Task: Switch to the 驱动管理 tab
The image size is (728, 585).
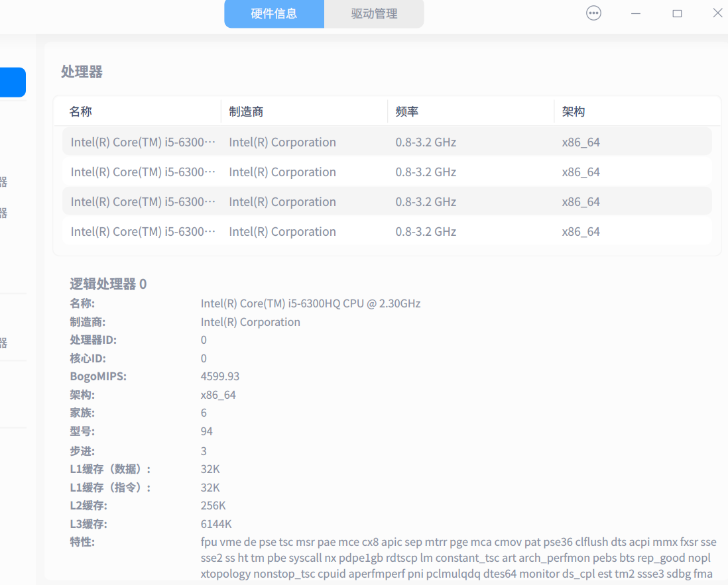Action: [374, 14]
